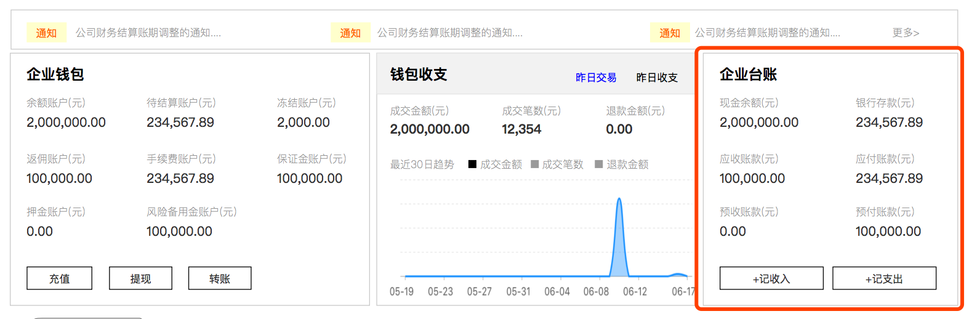Click the 2,000,000.00 value under 余额账户
Screen dimensions: 980x319
pyautogui.click(x=66, y=123)
